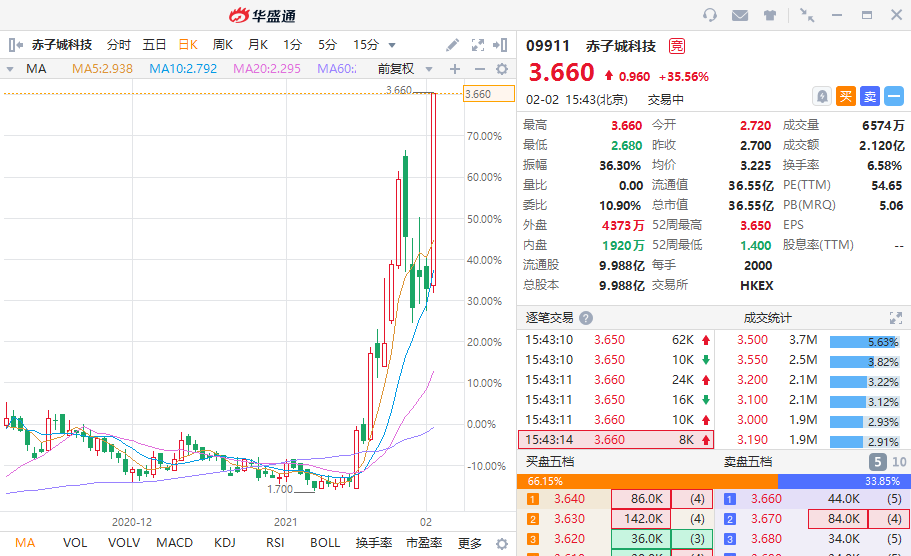Open more time periods dropdown after 15分
The width and height of the screenshot is (911, 556).
tap(392, 45)
